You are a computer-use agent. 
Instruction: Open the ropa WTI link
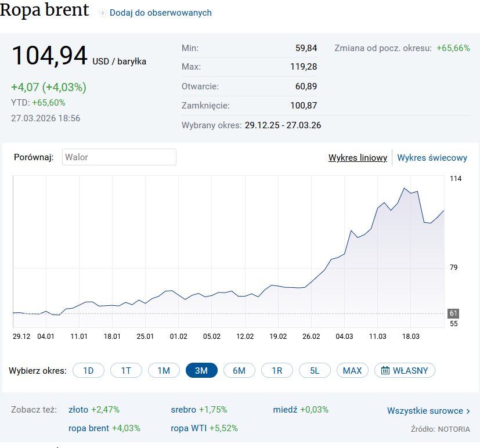click(x=189, y=428)
